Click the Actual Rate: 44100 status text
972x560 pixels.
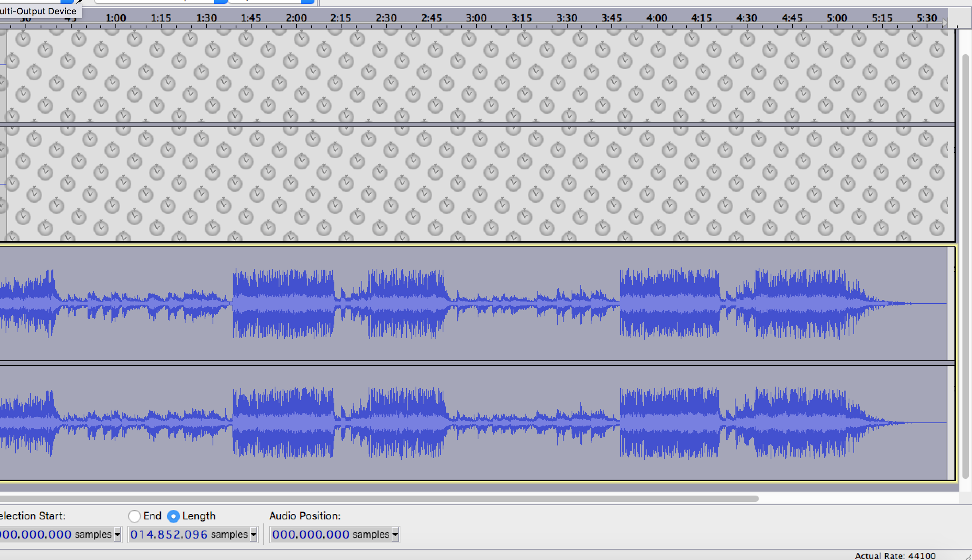coord(895,556)
